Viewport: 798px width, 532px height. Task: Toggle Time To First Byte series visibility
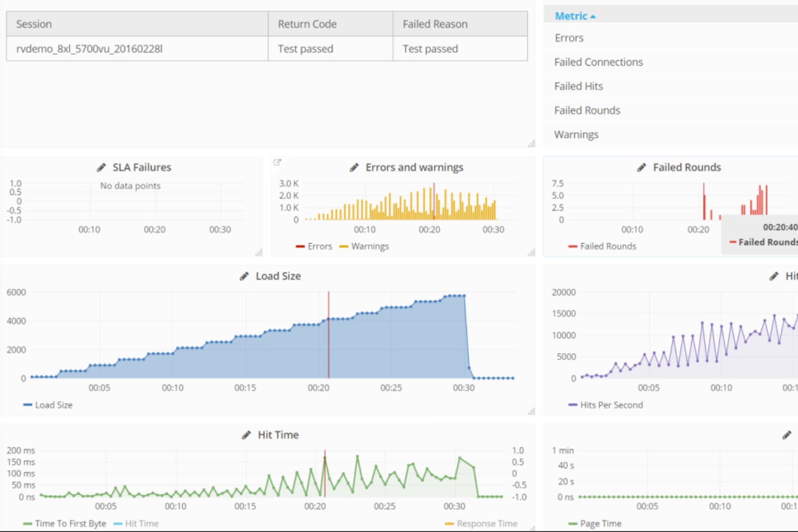70,523
